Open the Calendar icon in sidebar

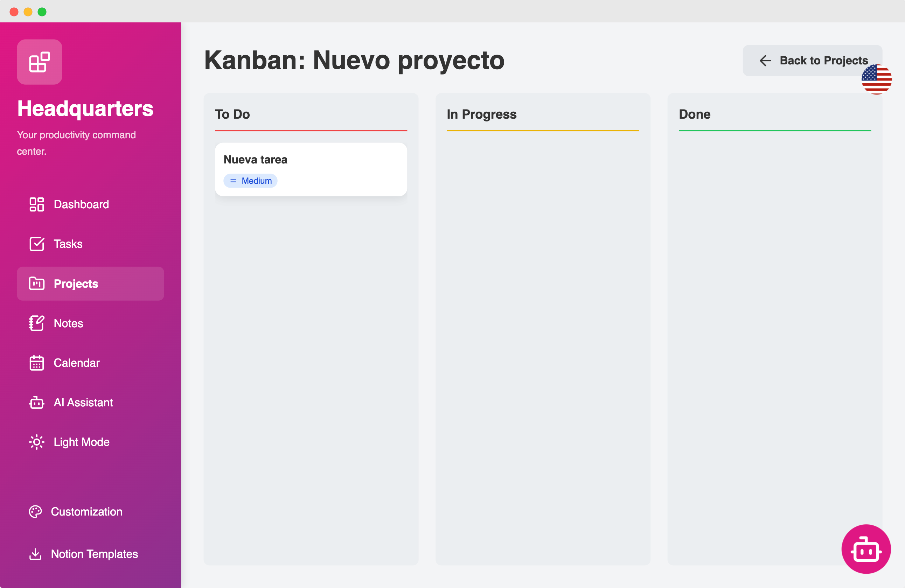coord(36,363)
